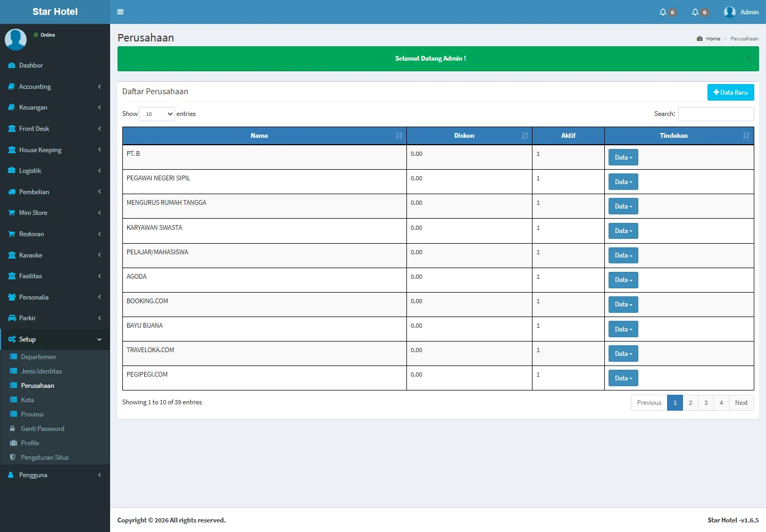The width and height of the screenshot is (766, 532).
Task: Toggle the sidebar with the hamburger icon
Action: pyautogui.click(x=120, y=12)
